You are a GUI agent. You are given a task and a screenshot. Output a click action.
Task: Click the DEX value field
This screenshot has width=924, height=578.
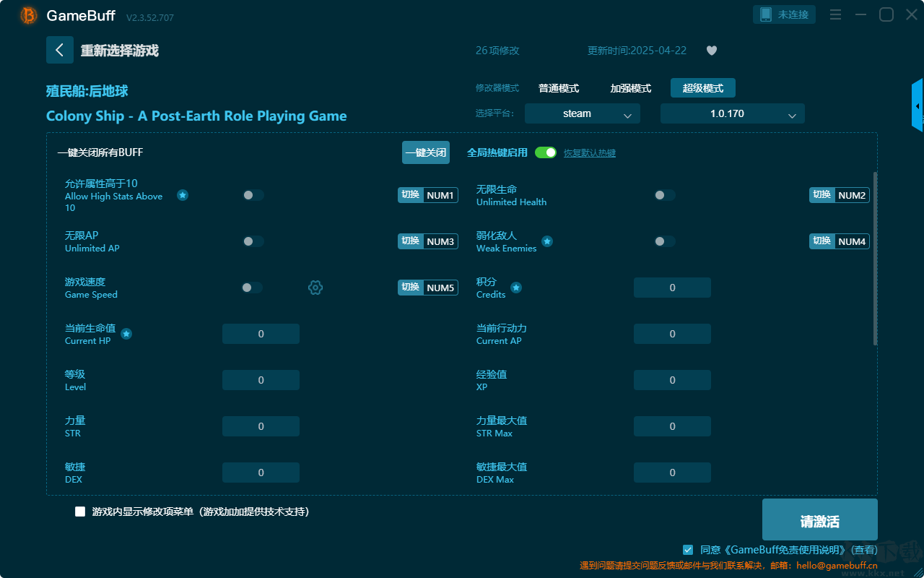[x=261, y=473]
